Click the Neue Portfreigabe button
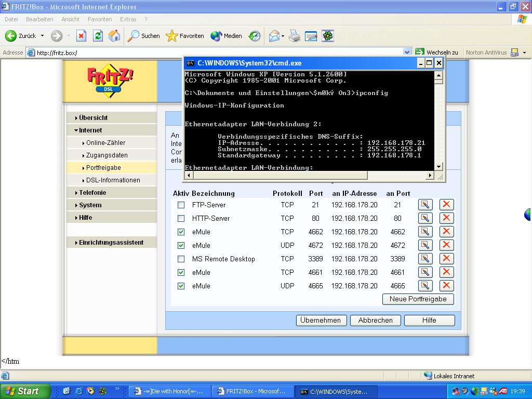 coord(418,299)
